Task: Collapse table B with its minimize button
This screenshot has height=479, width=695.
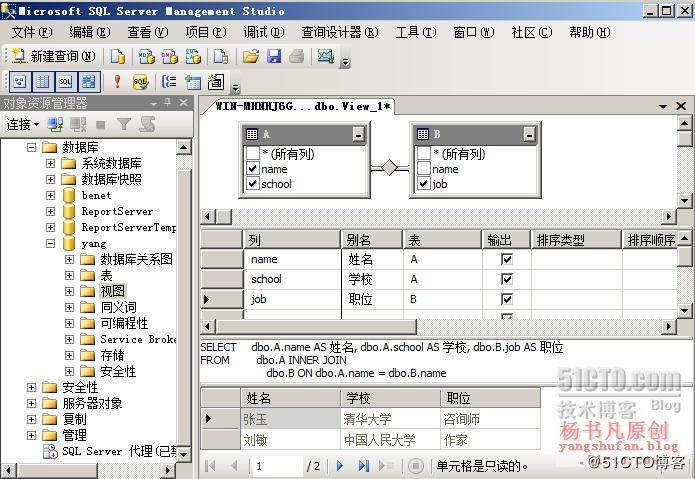Action: [x=529, y=134]
